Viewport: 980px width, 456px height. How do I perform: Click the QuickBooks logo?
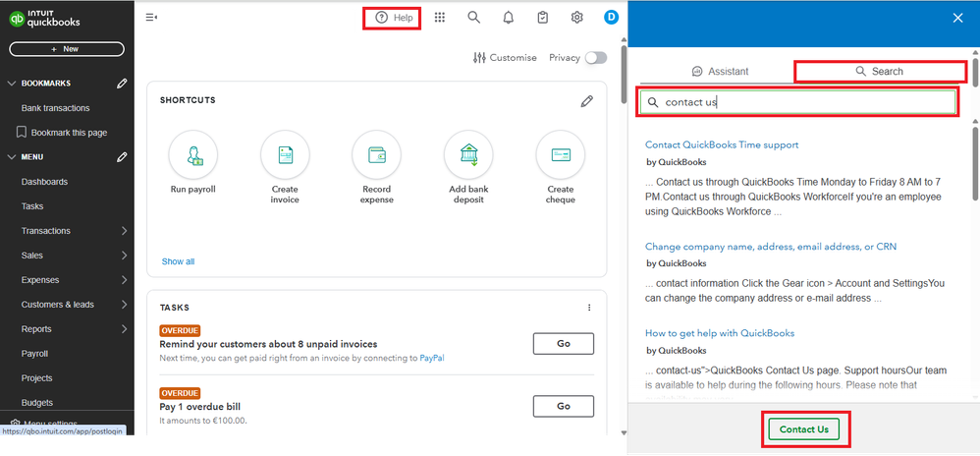coord(45,20)
